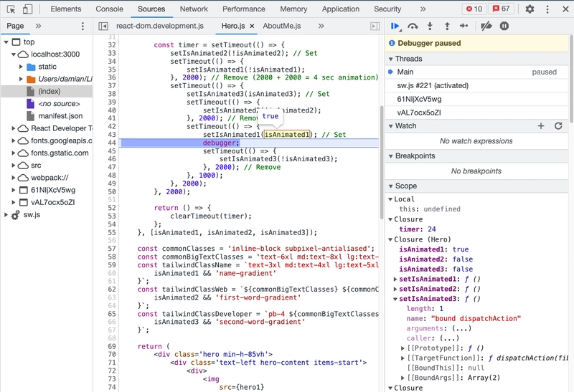This screenshot has width=574, height=392.
Task: Collapse Closure (Hero) scope
Action: (x=390, y=239)
